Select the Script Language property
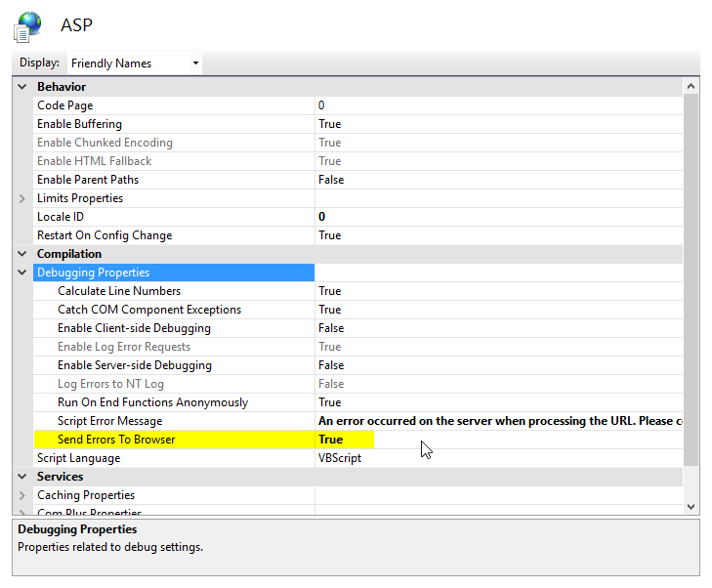The height and width of the screenshot is (588, 712). pyautogui.click(x=78, y=458)
